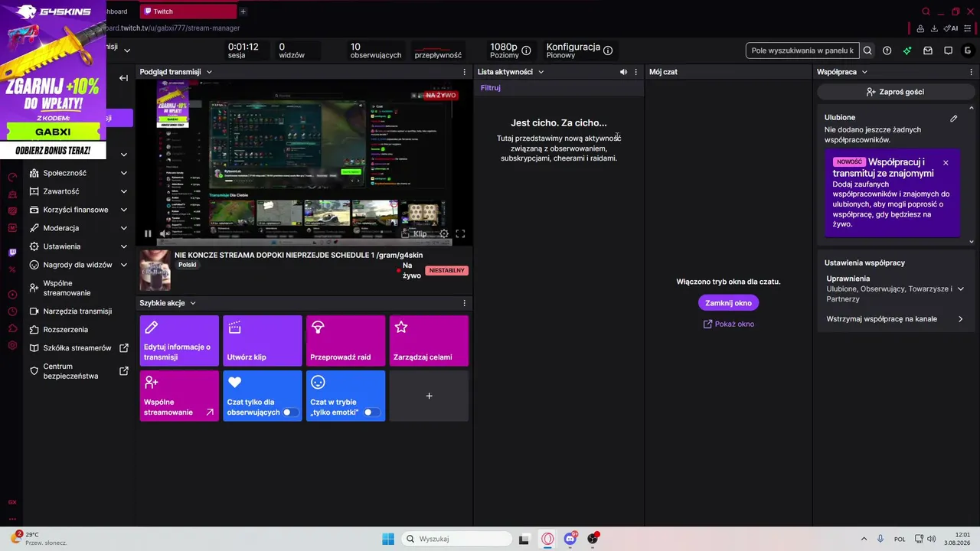Collapse the dashboard sidebar with the arrow icon

(x=123, y=78)
